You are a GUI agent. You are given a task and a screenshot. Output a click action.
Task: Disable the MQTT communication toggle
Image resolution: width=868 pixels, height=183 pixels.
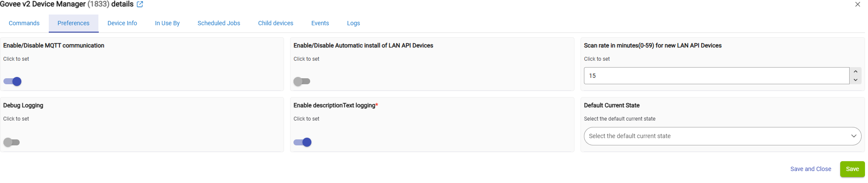[12, 81]
